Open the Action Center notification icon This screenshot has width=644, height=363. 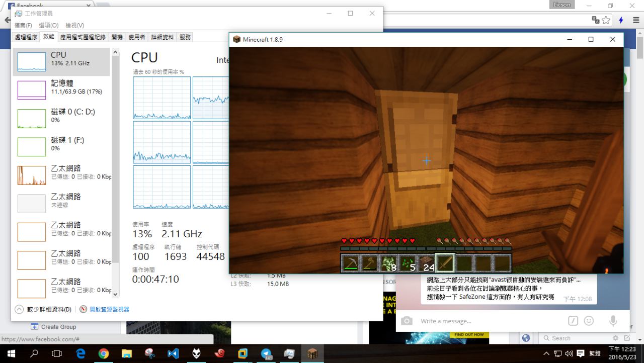pos(580,353)
